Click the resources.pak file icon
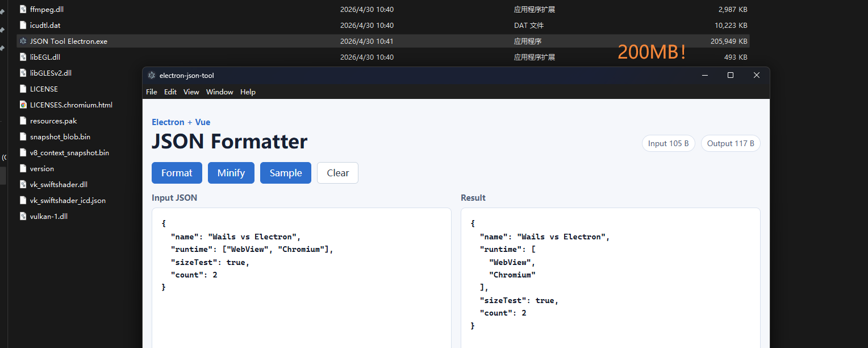 coord(23,121)
